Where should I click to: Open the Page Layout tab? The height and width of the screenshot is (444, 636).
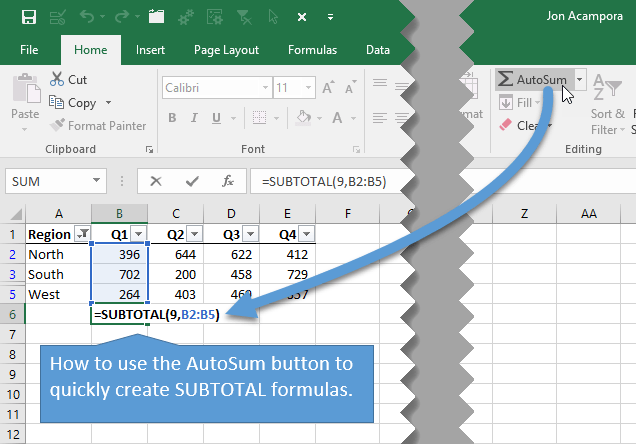point(225,50)
